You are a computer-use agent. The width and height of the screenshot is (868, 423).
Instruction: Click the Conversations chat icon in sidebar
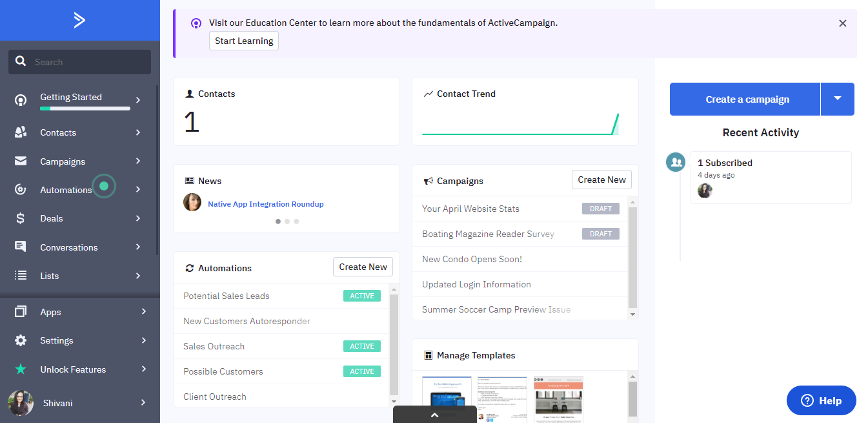(21, 247)
